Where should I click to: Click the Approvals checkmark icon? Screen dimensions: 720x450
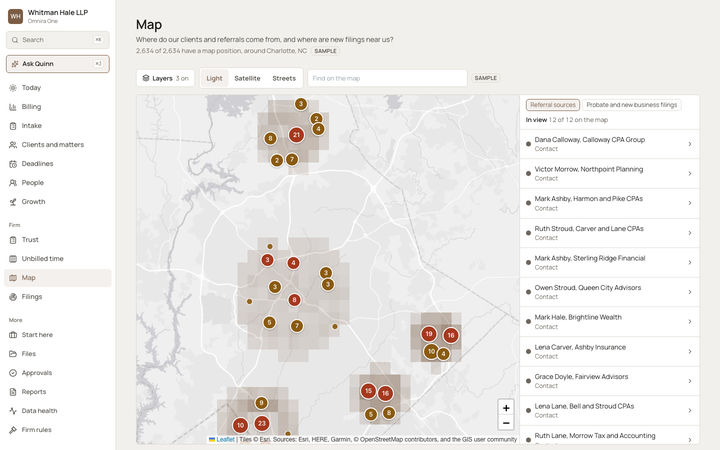(x=13, y=373)
